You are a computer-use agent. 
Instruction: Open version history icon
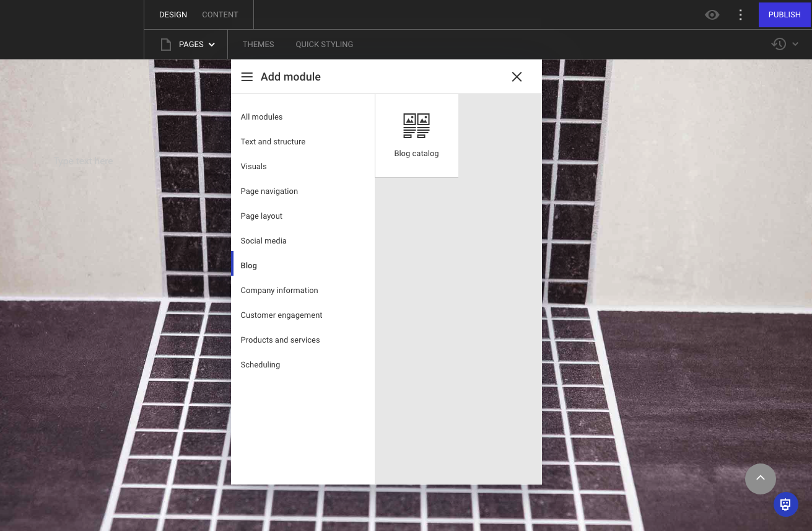click(x=779, y=44)
